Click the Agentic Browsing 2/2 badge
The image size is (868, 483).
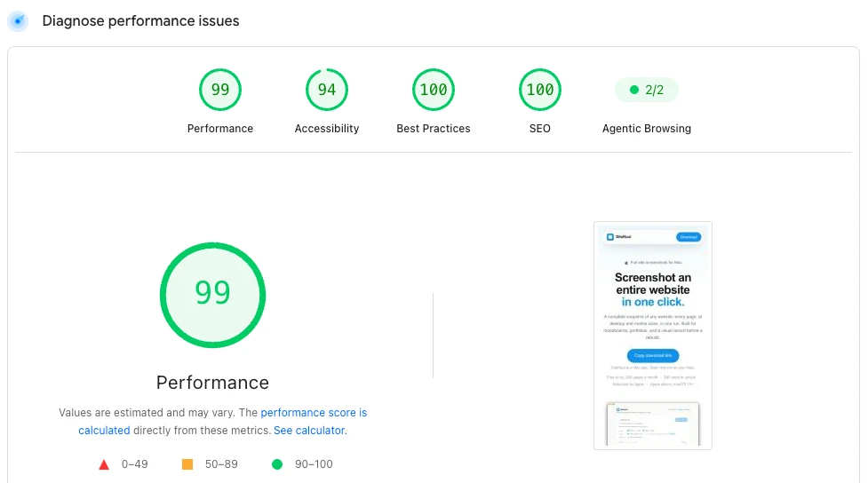pos(647,90)
